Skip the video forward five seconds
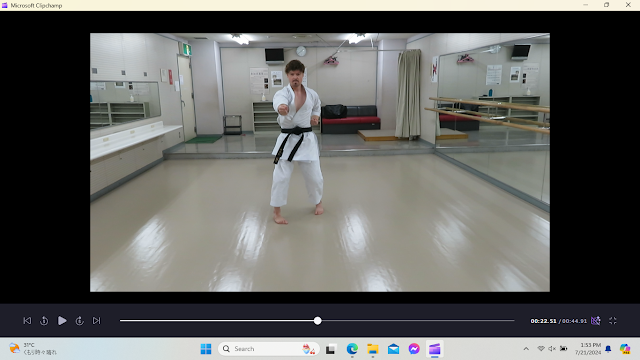640x360 pixels. (x=80, y=321)
